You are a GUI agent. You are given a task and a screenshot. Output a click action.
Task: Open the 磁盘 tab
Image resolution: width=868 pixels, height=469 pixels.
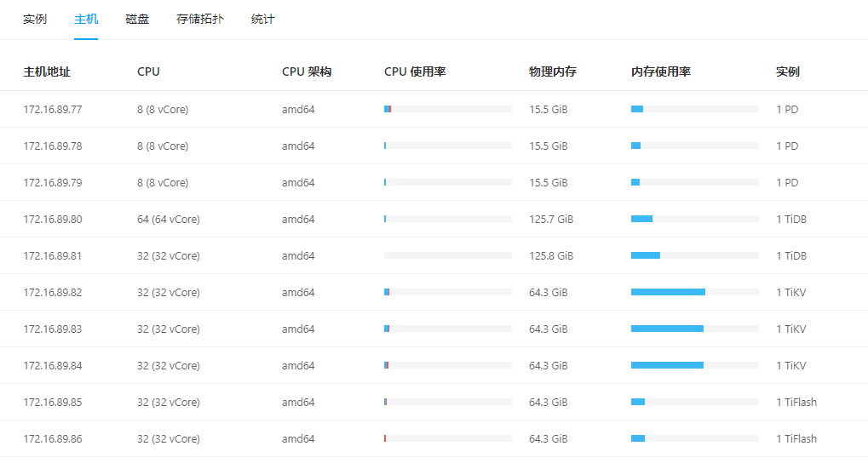pos(137,20)
